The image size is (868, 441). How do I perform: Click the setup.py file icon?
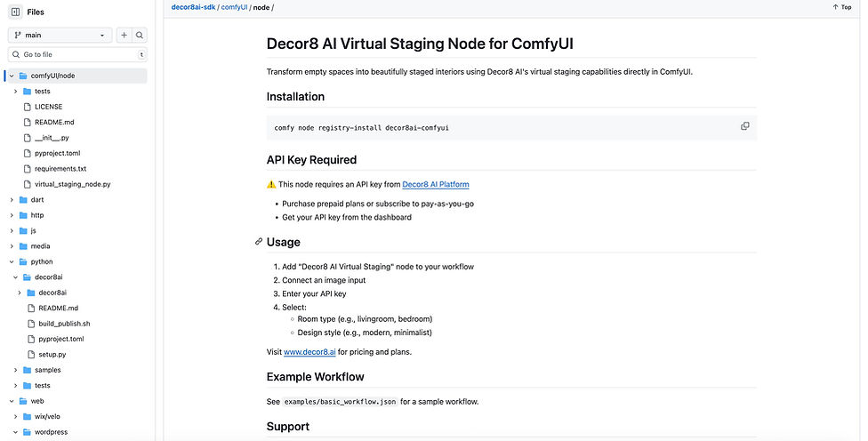point(31,355)
